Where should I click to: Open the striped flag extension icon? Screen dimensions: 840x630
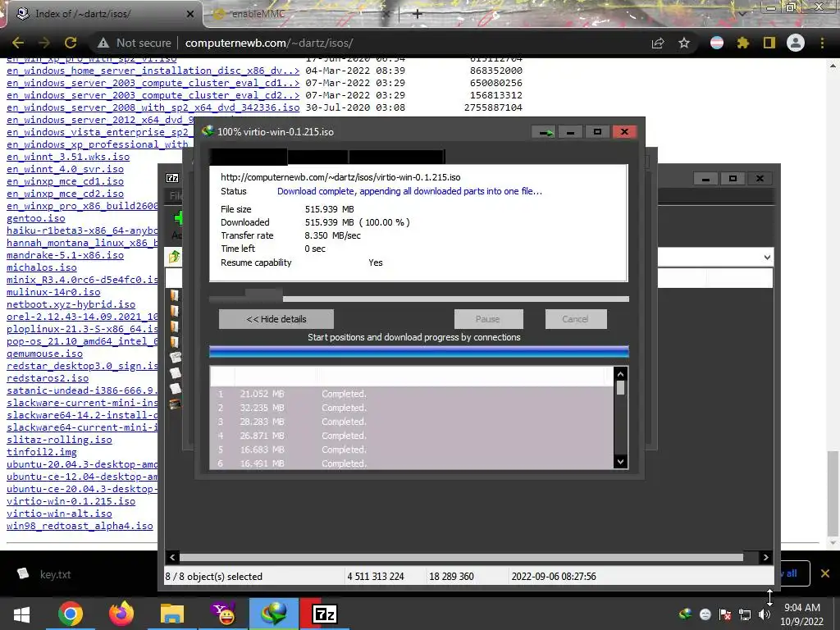717,43
